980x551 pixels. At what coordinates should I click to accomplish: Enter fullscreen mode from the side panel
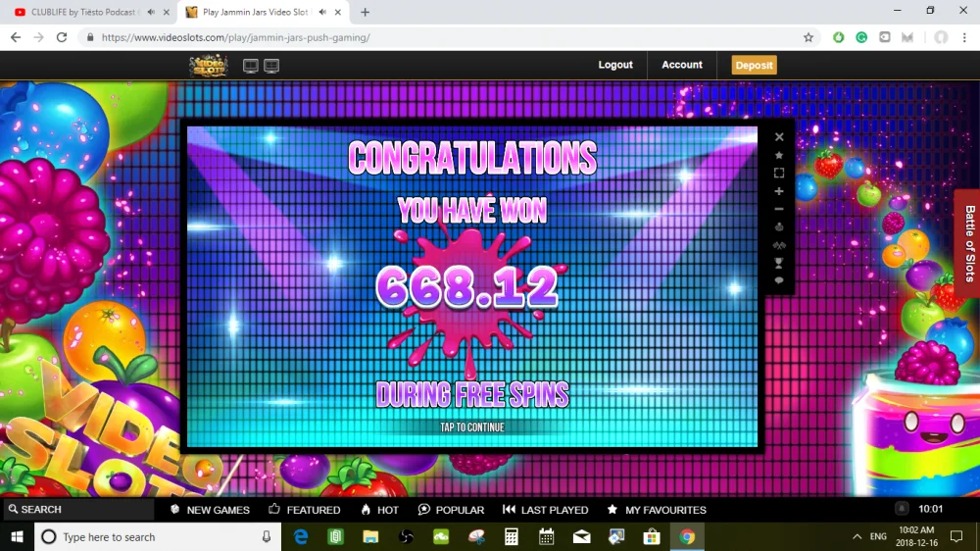[779, 173]
